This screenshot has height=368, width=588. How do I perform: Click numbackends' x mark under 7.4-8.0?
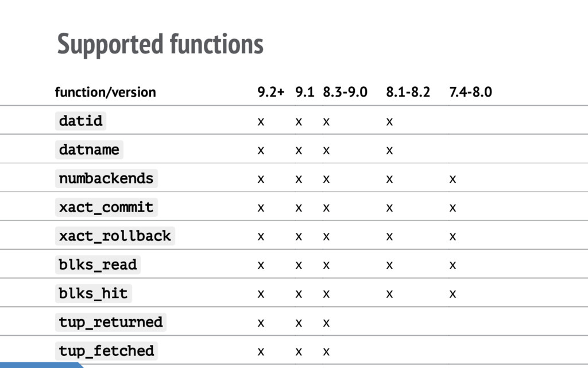click(x=452, y=179)
